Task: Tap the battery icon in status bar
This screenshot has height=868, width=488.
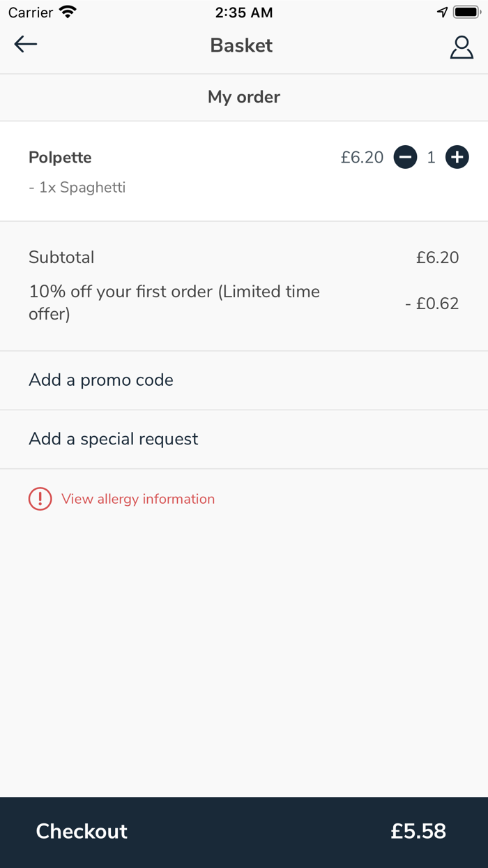Action: tap(466, 13)
